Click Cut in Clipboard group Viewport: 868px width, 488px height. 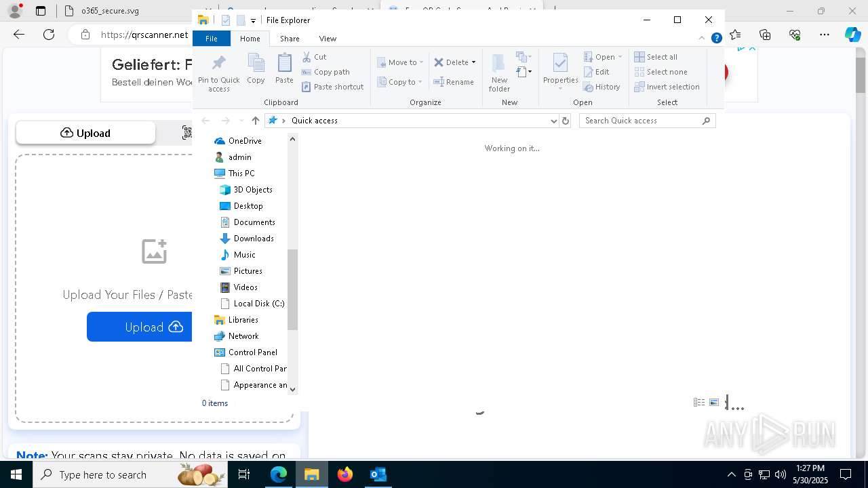coord(314,57)
